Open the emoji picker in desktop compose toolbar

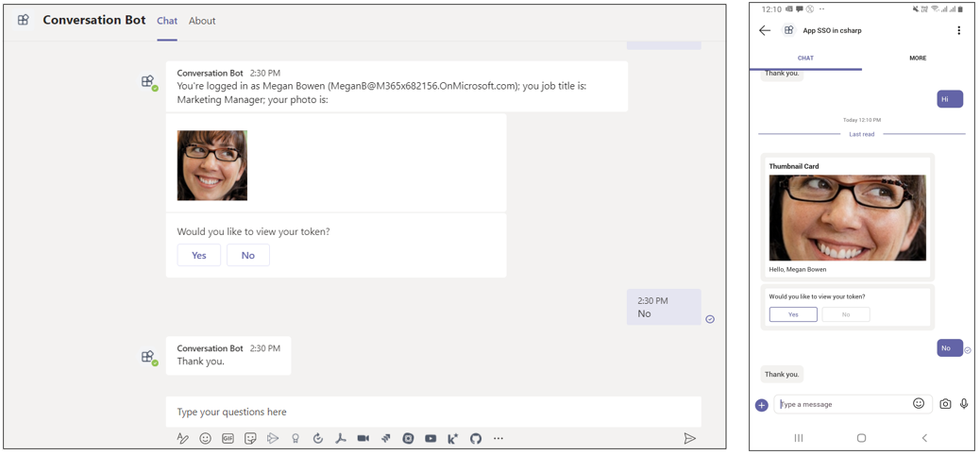205,438
